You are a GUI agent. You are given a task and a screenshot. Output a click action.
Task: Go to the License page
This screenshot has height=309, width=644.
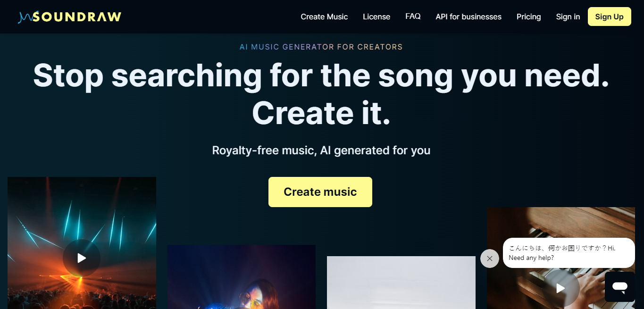(x=376, y=17)
